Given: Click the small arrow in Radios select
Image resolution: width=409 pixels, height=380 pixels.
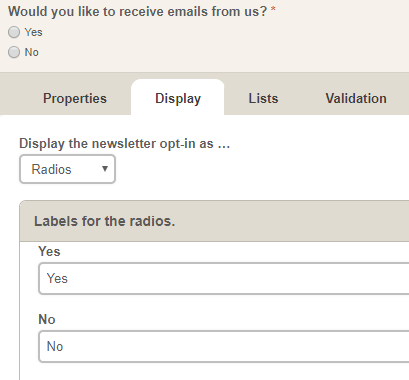Looking at the screenshot, I should click(105, 169).
